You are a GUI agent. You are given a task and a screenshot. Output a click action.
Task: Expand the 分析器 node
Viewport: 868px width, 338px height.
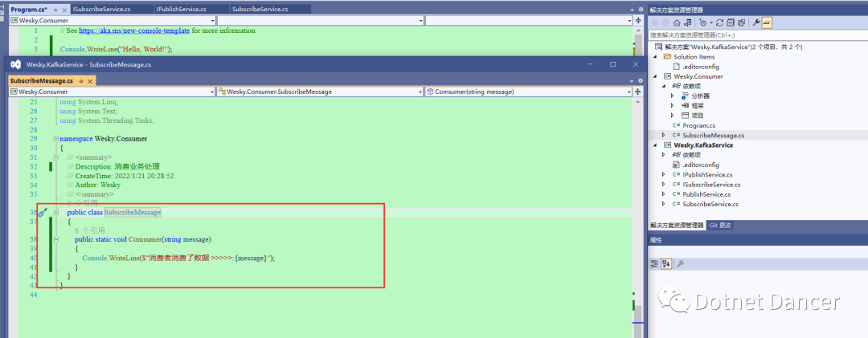[673, 96]
